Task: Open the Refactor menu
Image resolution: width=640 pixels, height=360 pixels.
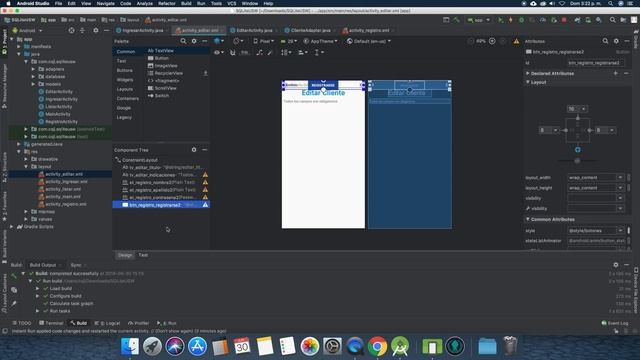Action: point(167,3)
